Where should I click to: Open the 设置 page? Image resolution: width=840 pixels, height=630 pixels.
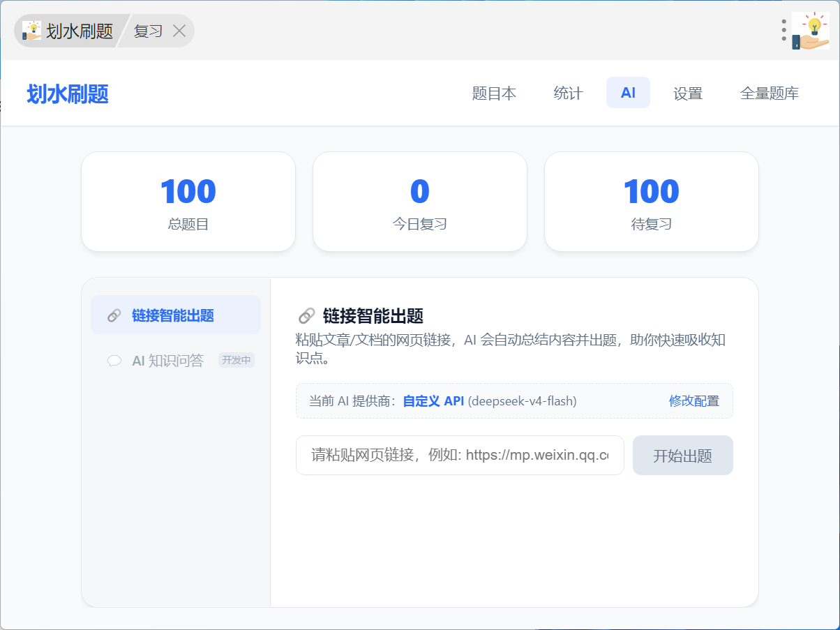688,93
